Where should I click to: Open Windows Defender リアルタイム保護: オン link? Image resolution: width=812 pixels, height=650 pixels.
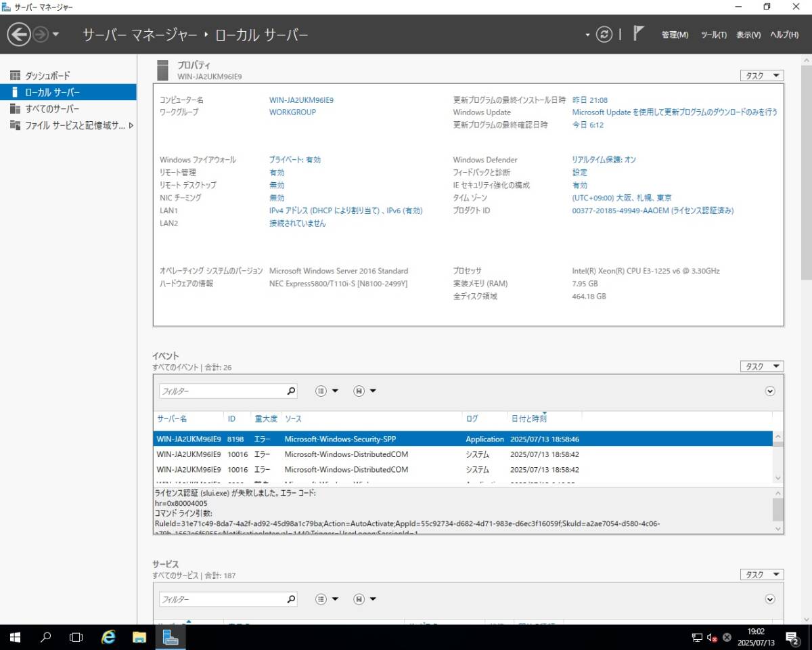coord(604,160)
